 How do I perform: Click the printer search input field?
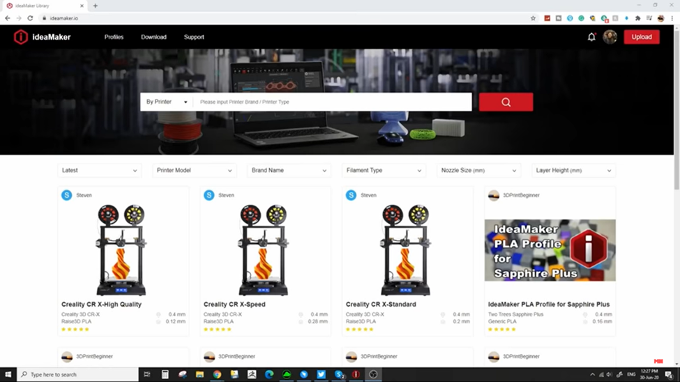click(x=333, y=102)
